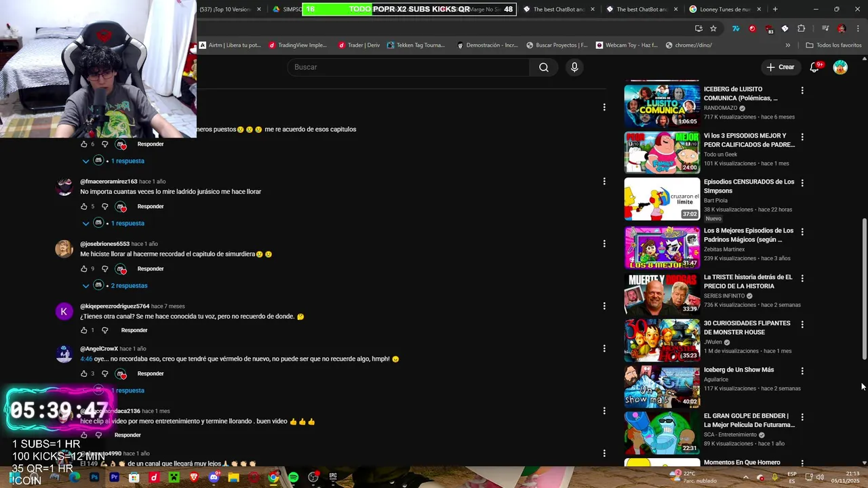Open the weather widget in the taskbar

692,477
